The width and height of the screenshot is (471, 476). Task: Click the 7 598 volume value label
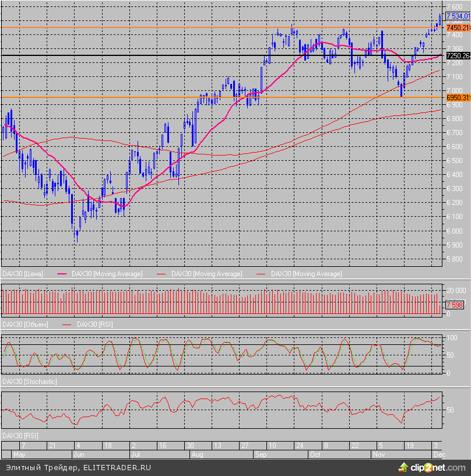[x=455, y=305]
